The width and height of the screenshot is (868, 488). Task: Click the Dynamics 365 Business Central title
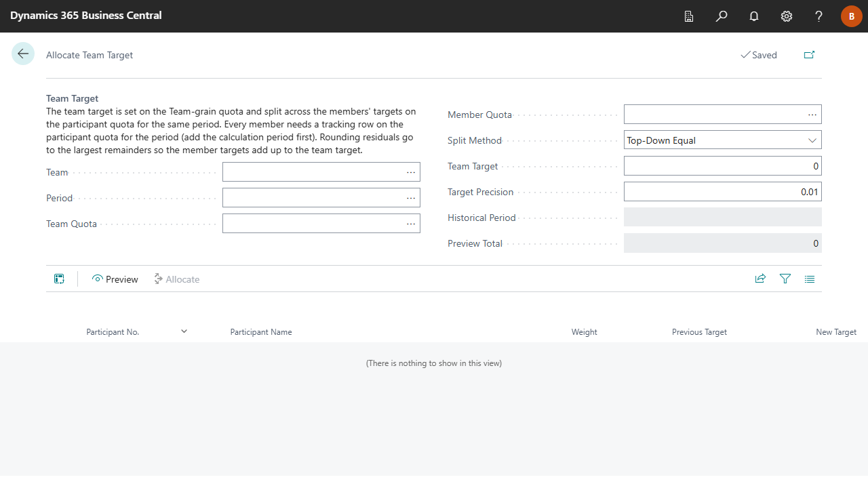coord(86,16)
